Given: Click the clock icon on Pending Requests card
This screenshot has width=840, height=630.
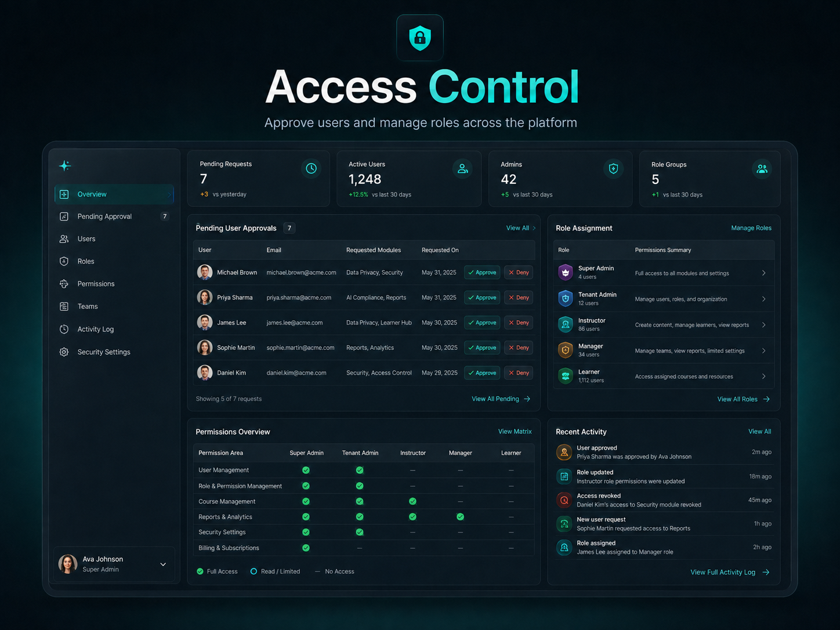Looking at the screenshot, I should tap(312, 168).
